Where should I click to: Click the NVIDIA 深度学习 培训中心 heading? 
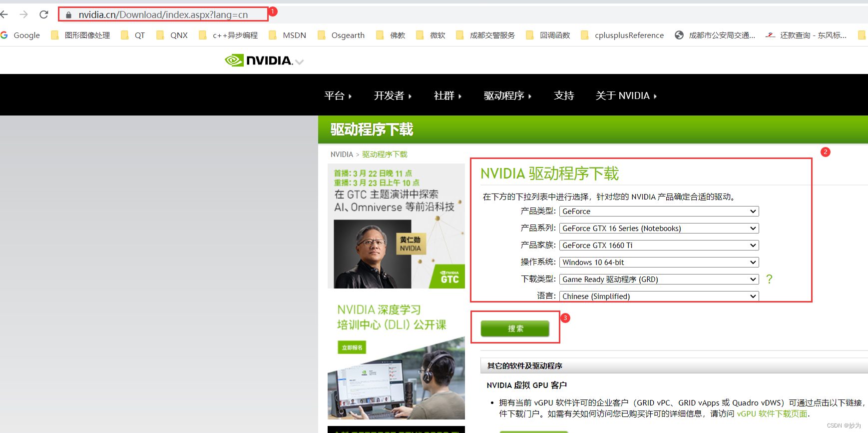pos(392,317)
